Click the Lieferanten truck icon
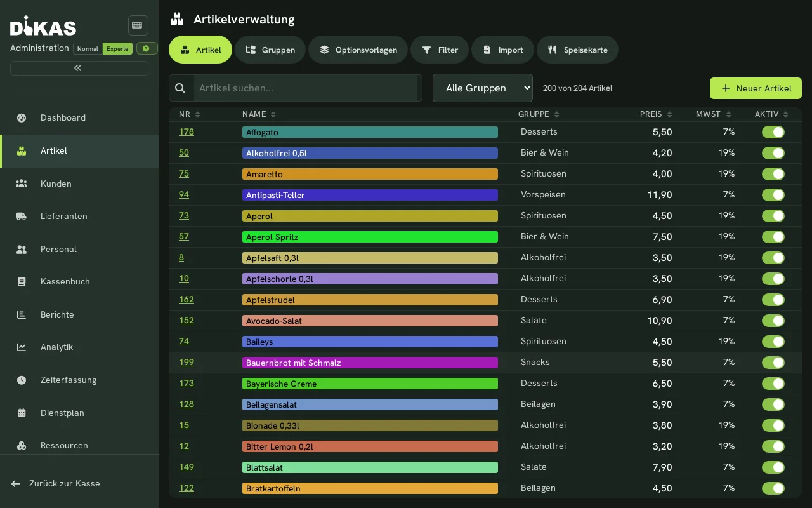 (22, 216)
